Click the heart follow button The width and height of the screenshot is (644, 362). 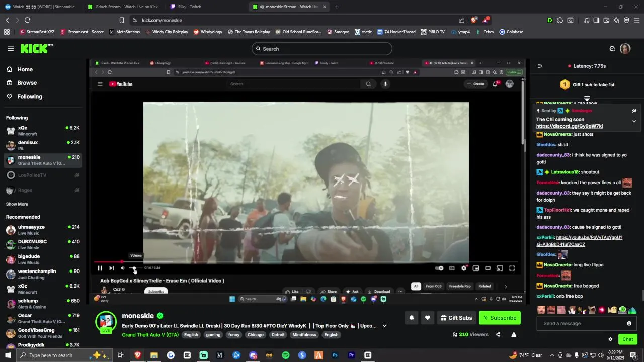(x=428, y=318)
